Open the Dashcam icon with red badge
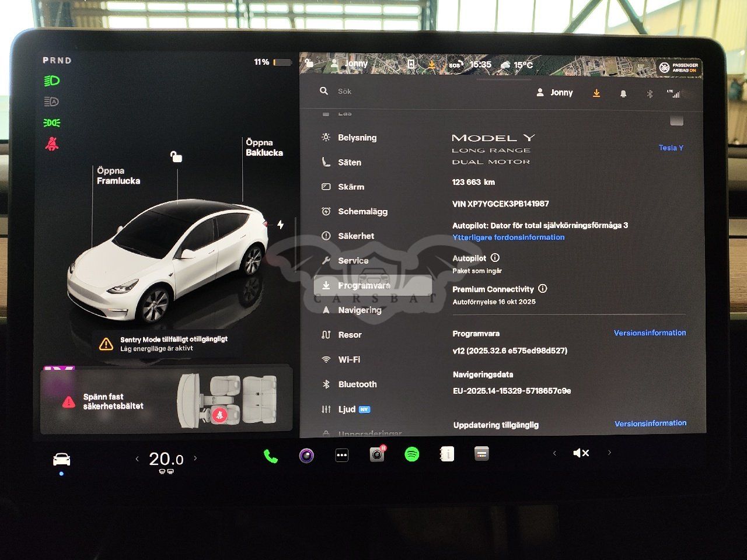The width and height of the screenshot is (747, 560). click(378, 454)
